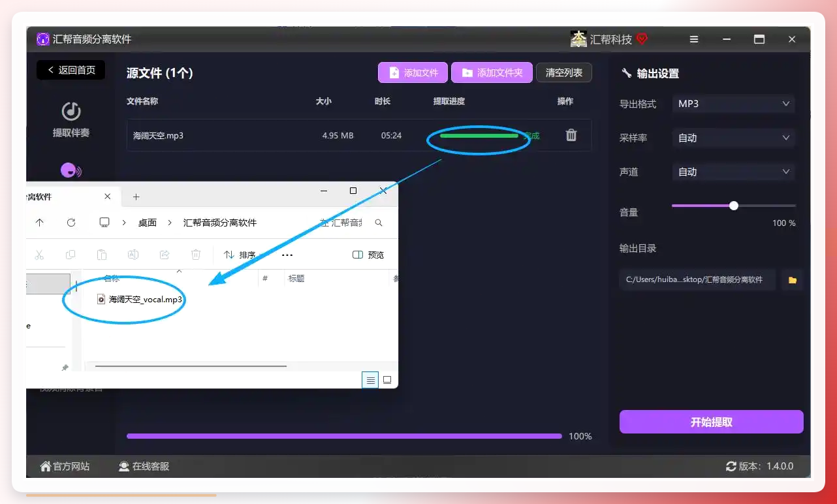Open a new explorer tab with plus

click(136, 197)
